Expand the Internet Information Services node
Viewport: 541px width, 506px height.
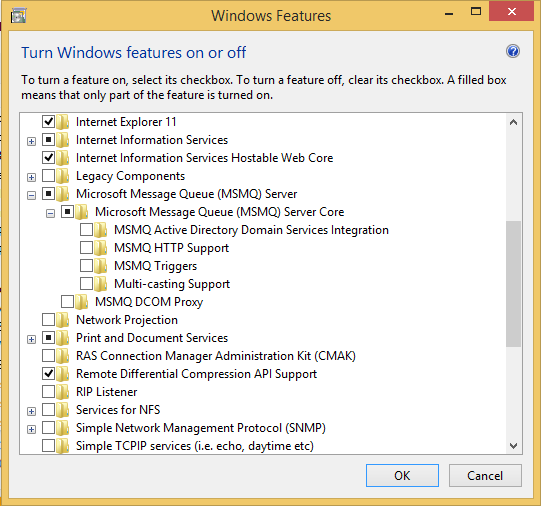(31, 141)
